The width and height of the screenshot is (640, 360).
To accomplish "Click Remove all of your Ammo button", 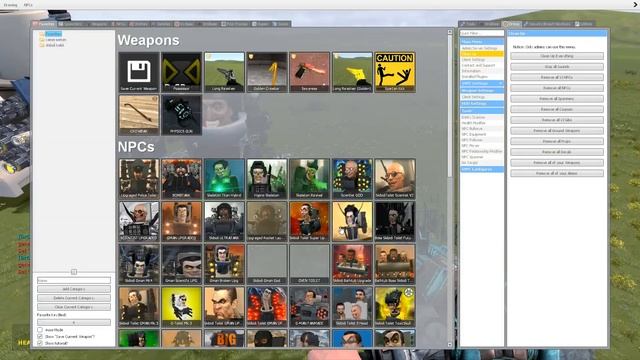I will 557,173.
